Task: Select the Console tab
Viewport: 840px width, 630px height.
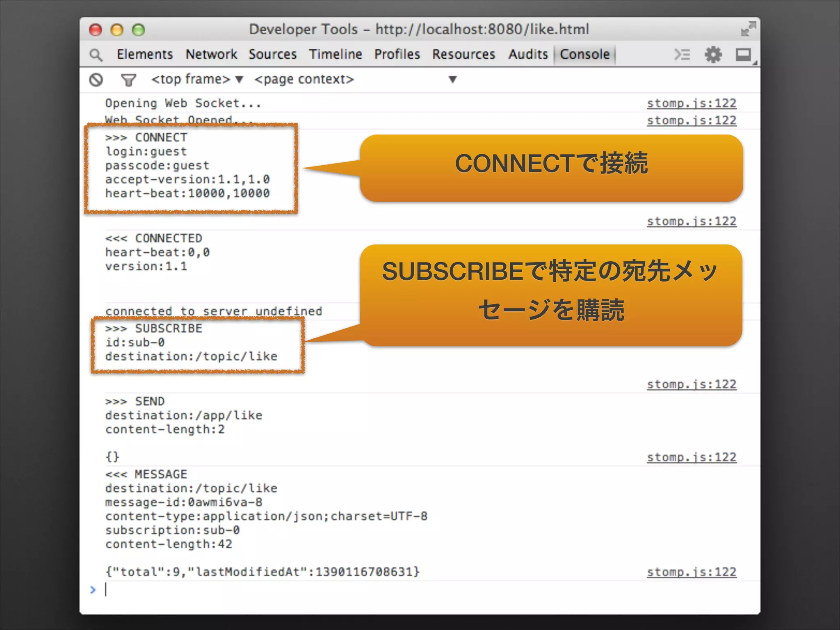Action: pos(584,54)
